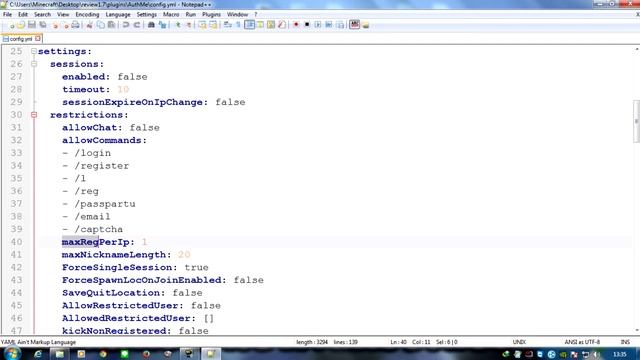Click the 'SaveQuitLocation: false' line
This screenshot has width=640, height=360.
[132, 293]
